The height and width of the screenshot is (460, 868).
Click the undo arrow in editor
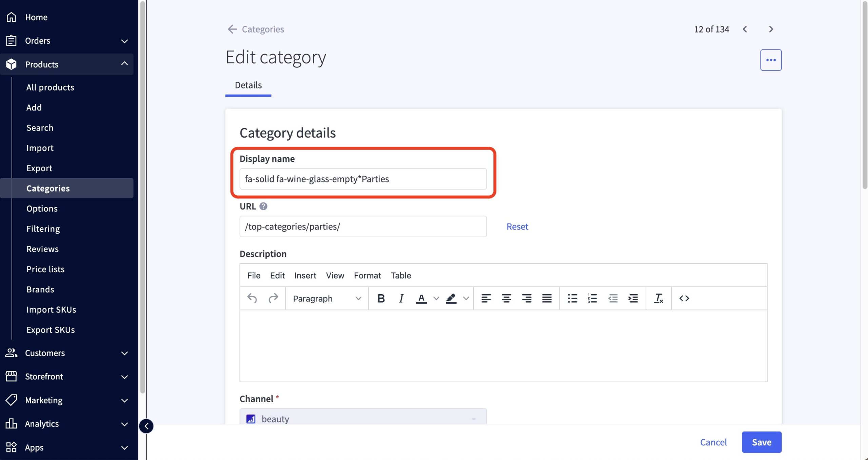(x=252, y=298)
